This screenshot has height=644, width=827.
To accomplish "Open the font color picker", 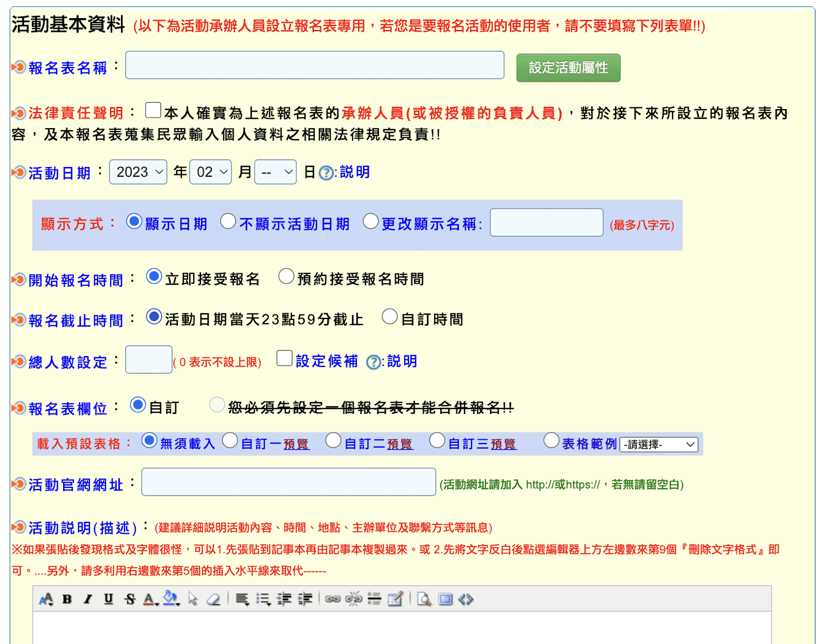I will 150,599.
